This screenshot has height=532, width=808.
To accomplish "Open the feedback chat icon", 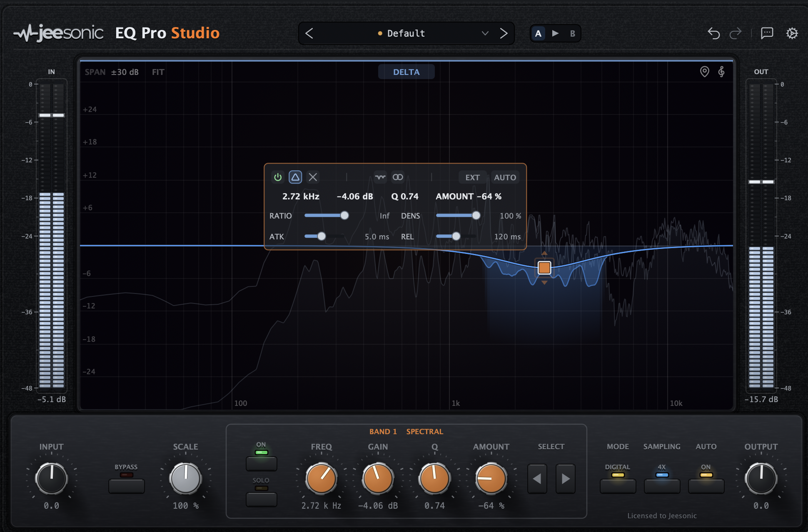I will [767, 33].
